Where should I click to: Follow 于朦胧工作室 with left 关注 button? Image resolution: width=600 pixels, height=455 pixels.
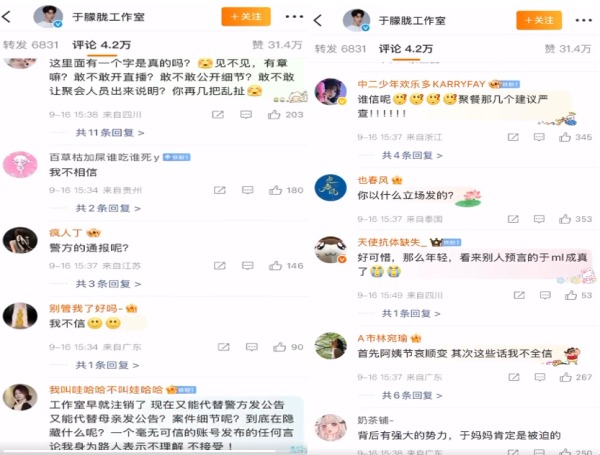click(x=246, y=17)
